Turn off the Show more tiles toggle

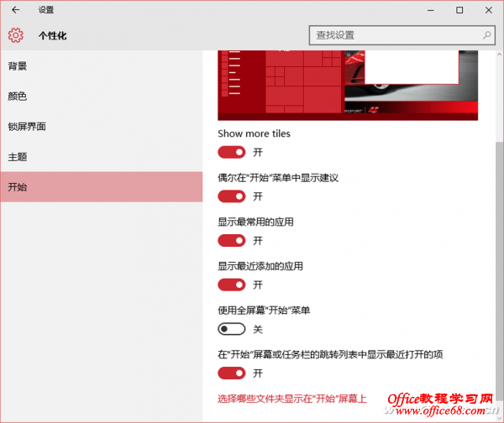(x=232, y=152)
